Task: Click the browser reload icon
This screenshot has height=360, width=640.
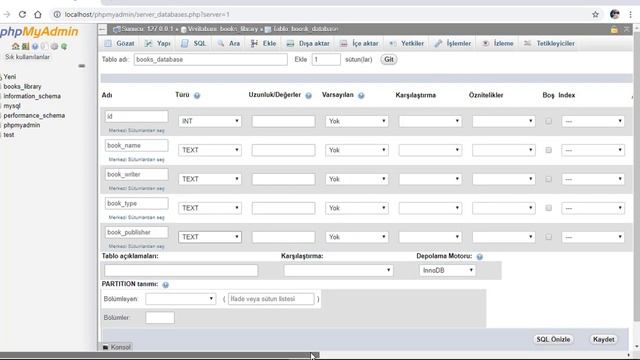Action: point(22,14)
